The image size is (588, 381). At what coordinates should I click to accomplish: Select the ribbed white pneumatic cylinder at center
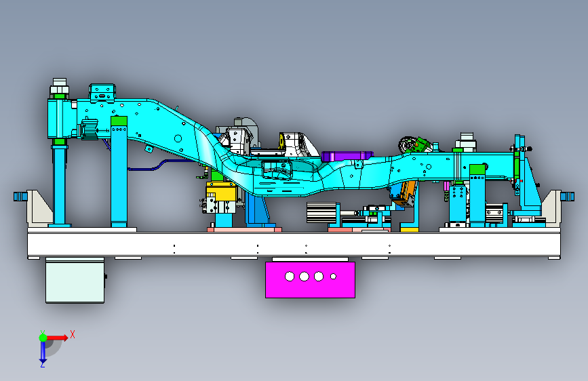pos(321,213)
